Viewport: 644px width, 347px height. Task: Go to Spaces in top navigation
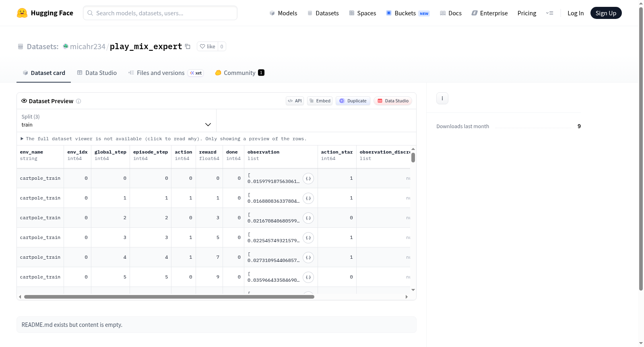click(362, 13)
